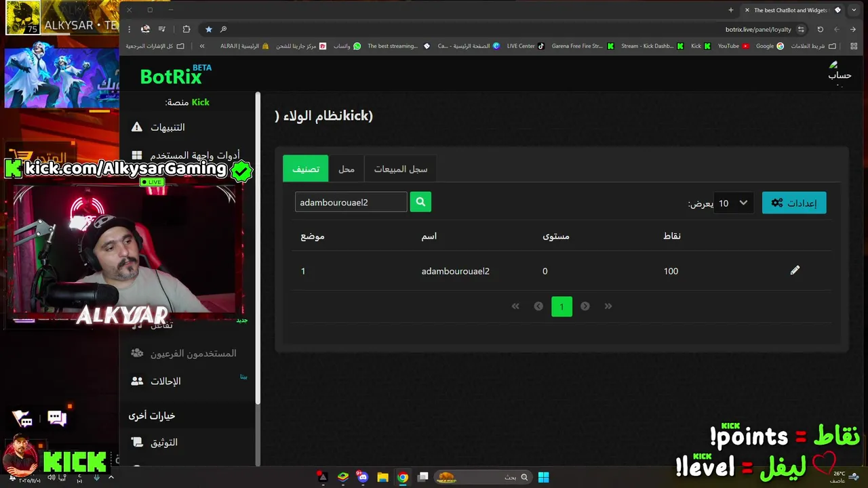This screenshot has width=868, height=488.
Task: Reload the page with refresh icon
Action: click(820, 29)
